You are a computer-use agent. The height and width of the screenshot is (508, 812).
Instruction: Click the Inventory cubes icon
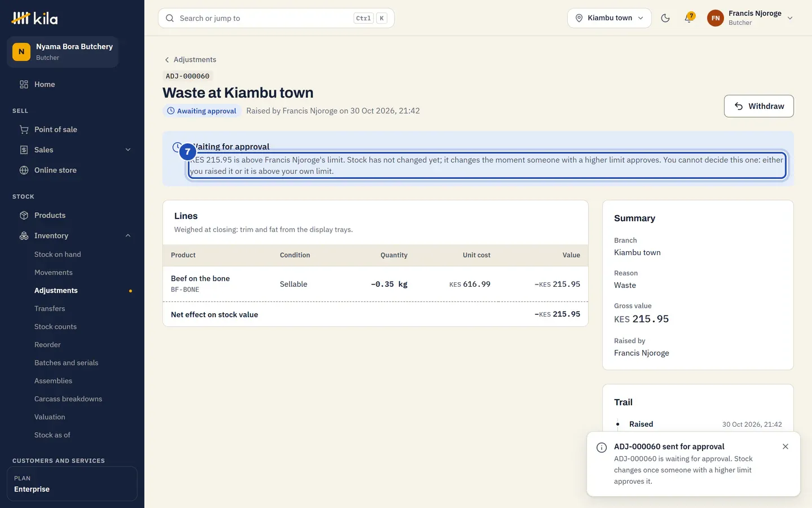[x=24, y=235]
